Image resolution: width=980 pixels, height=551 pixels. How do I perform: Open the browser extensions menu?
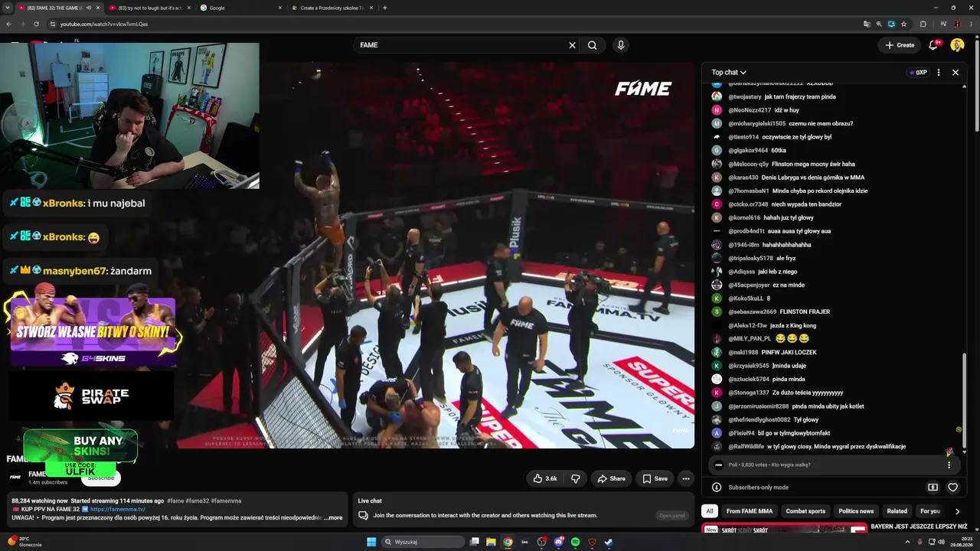(x=923, y=24)
